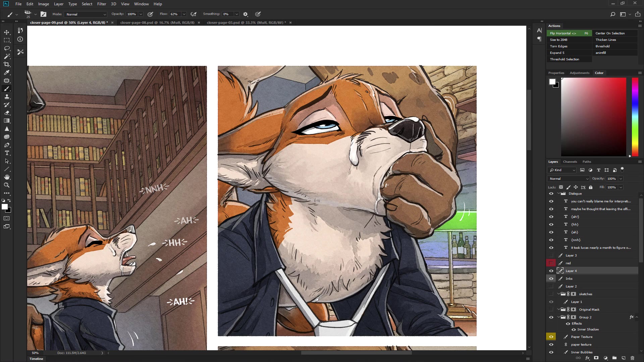The image size is (644, 362).
Task: Select the Eyedropper tool
Action: click(7, 72)
